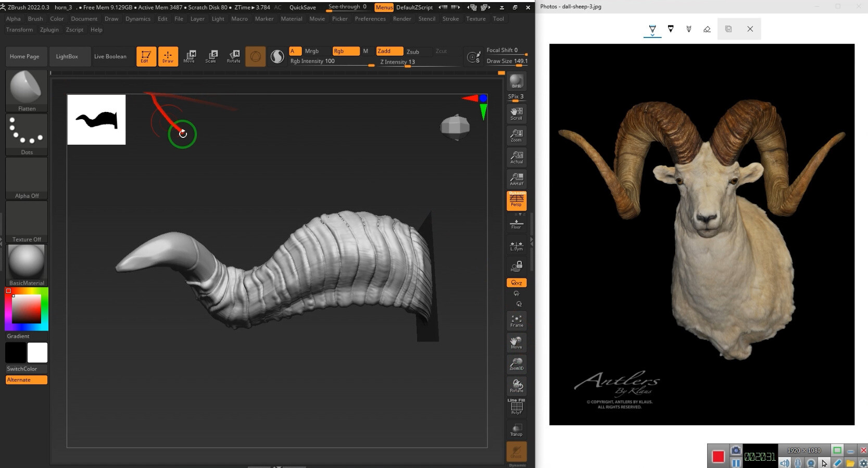
Task: Click the SwitchColor button
Action: tap(27, 369)
